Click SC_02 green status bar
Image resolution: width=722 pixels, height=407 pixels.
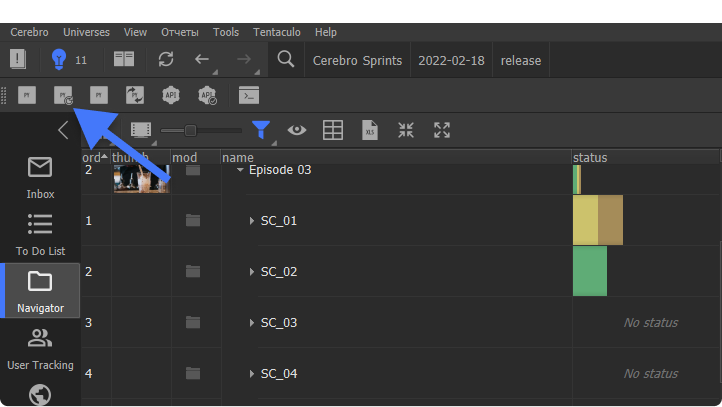[590, 271]
